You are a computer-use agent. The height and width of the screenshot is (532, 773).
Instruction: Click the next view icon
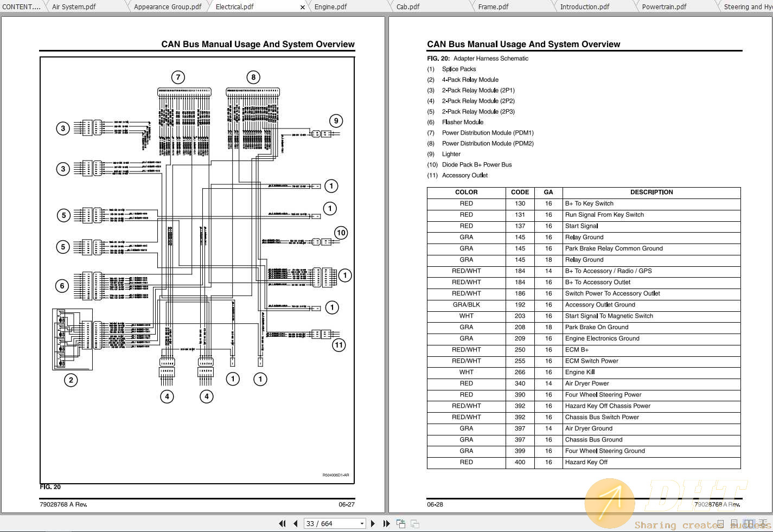[x=415, y=523]
